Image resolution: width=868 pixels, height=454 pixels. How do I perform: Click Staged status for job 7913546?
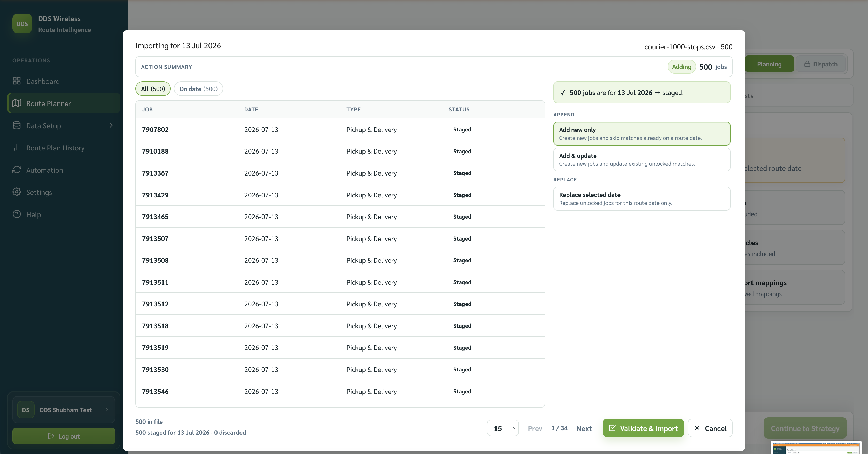click(462, 391)
